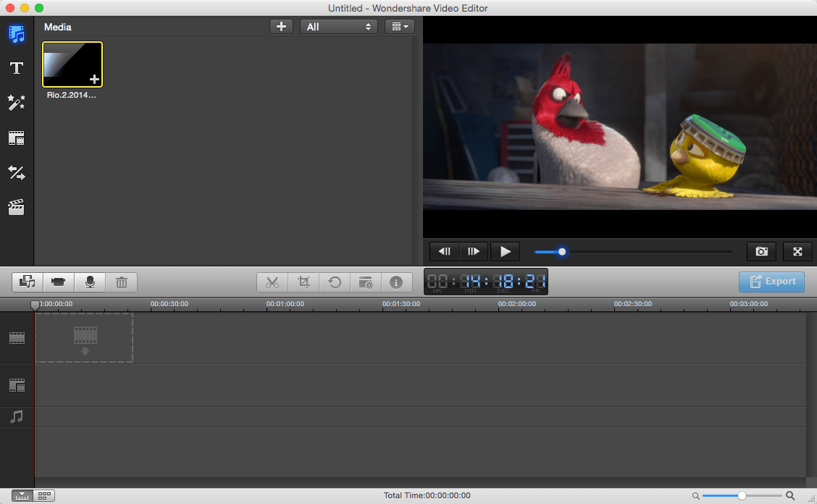Click the trash delete button
Screen dimensions: 817x504
pyautogui.click(x=122, y=282)
